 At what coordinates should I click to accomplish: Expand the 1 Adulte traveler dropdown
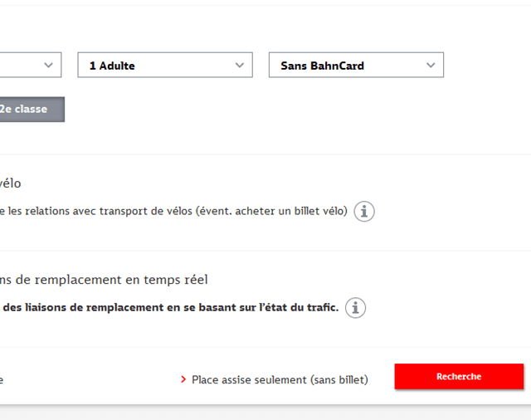tap(165, 65)
